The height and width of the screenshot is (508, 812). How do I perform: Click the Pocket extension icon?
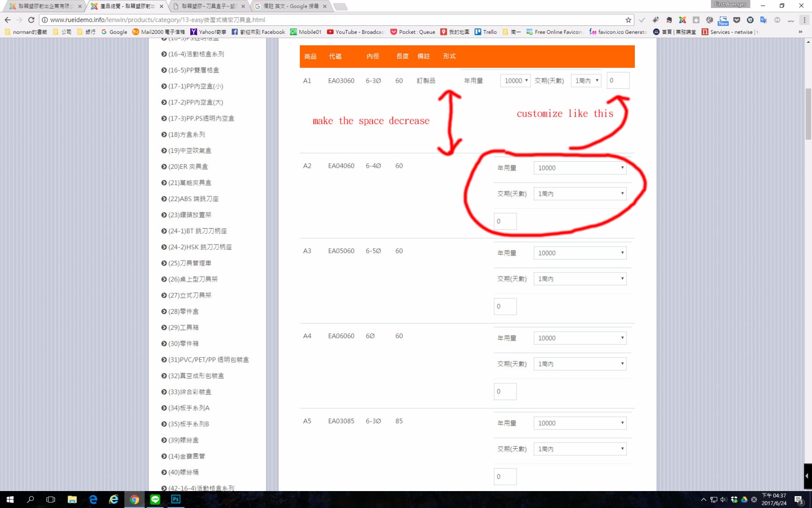tap(737, 20)
